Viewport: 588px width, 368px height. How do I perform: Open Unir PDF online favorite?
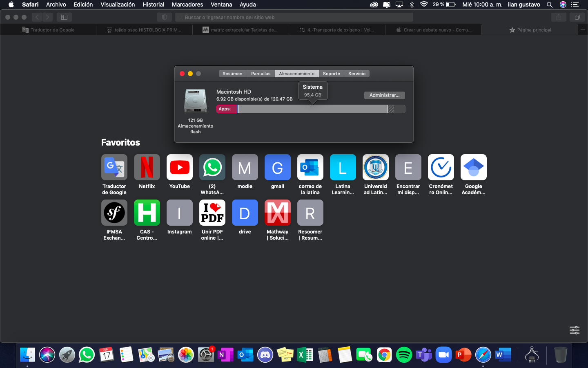(x=212, y=213)
